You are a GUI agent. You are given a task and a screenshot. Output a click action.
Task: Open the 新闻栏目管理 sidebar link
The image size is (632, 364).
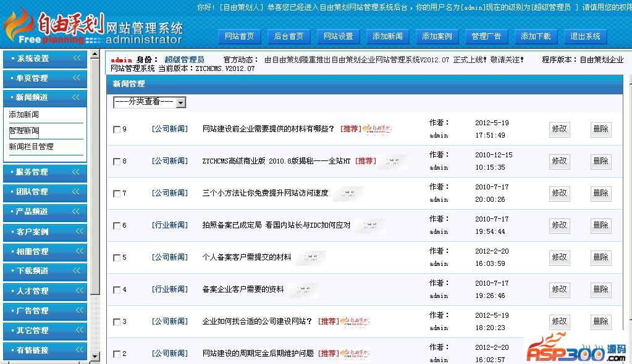31,147
